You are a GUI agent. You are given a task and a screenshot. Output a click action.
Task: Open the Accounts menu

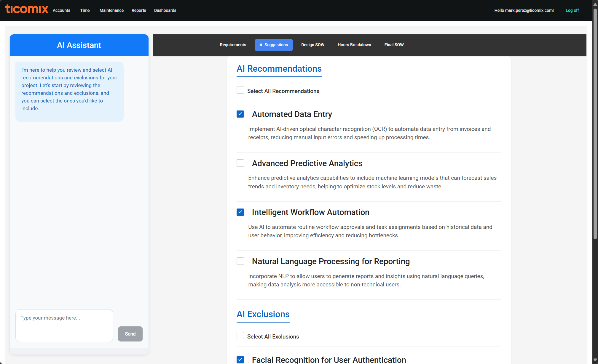(61, 10)
